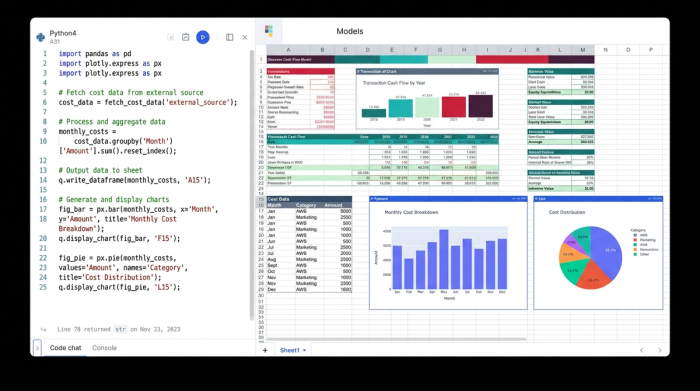The image size is (700, 391).
Task: Click the q.display_chart fig_pie line 25
Action: coord(119,287)
